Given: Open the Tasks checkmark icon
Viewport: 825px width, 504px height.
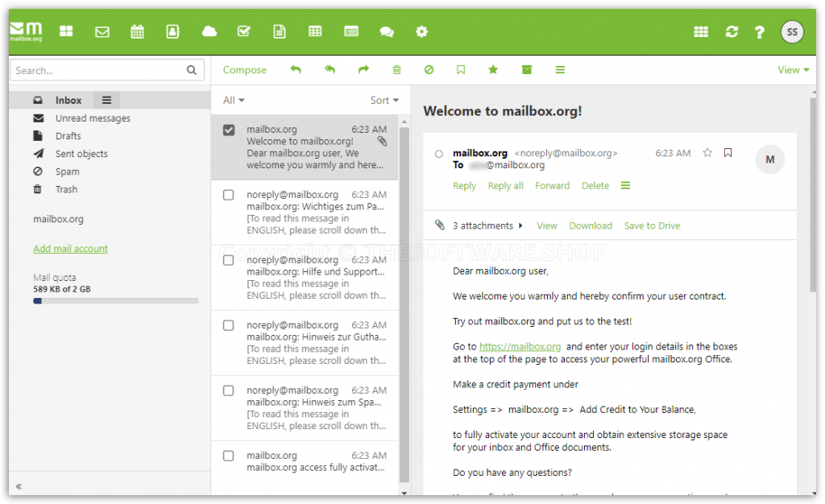Looking at the screenshot, I should tap(244, 31).
